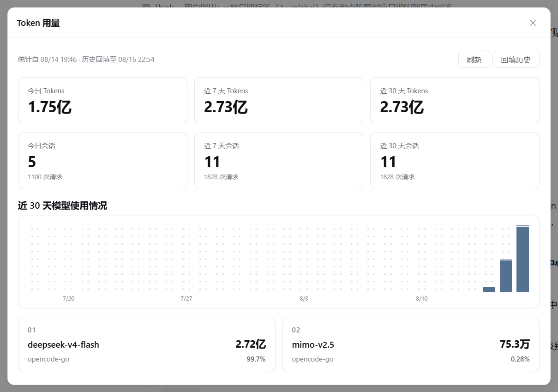Viewport: 558px width, 392px height.
Task: Click the 1828 次请求 text under 近 30 天会话
Action: click(397, 177)
